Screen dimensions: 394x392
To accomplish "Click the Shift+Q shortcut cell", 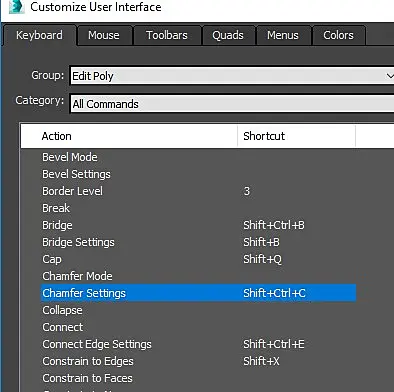I will 262,259.
